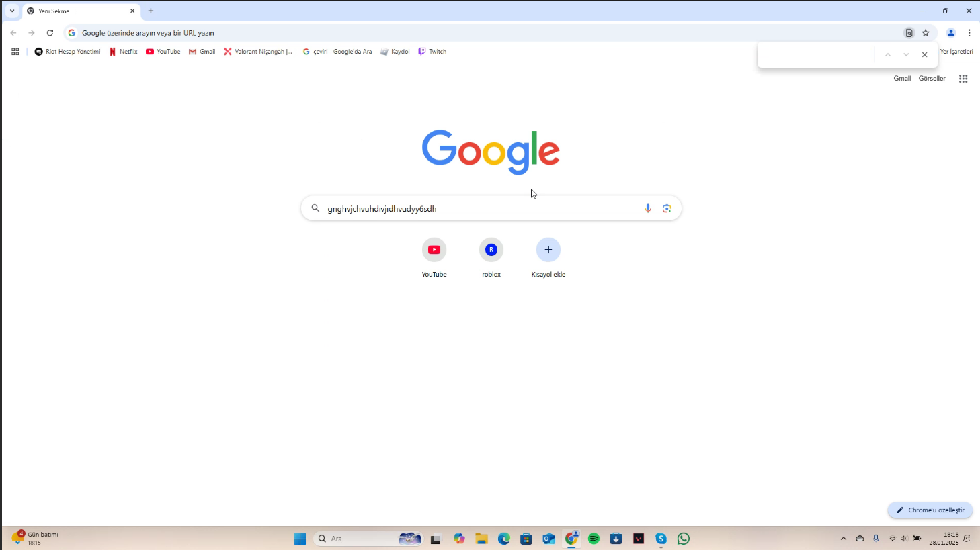The width and height of the screenshot is (980, 550).
Task: Click the forward navigation arrow
Action: tap(32, 33)
